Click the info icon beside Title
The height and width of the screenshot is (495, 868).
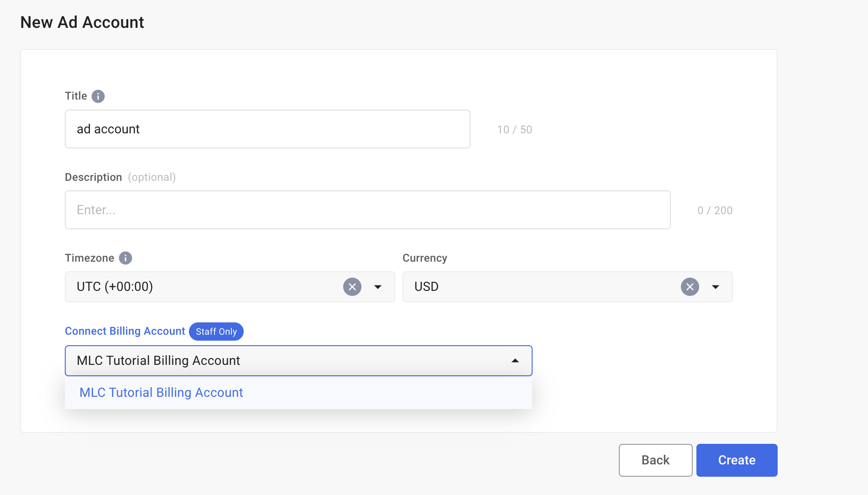(98, 96)
